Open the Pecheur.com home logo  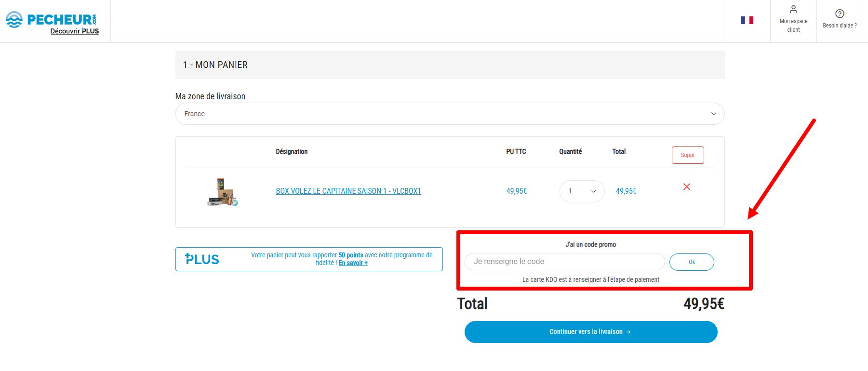pyautogui.click(x=51, y=19)
